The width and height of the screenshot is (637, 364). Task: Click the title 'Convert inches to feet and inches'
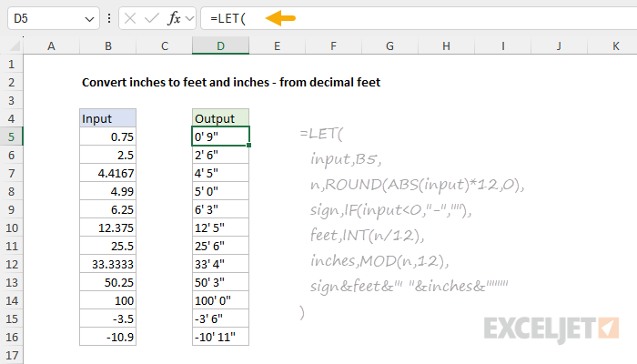click(176, 83)
